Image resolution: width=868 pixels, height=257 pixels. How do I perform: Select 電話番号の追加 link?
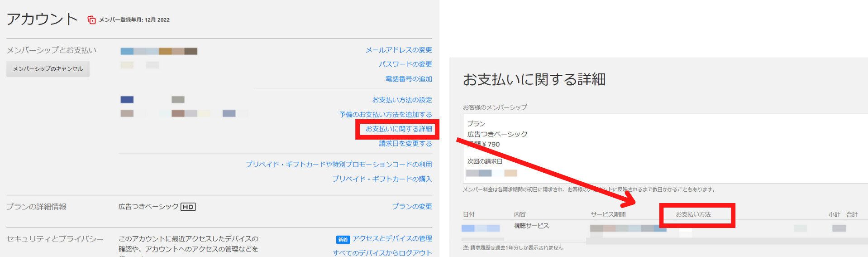coord(408,79)
